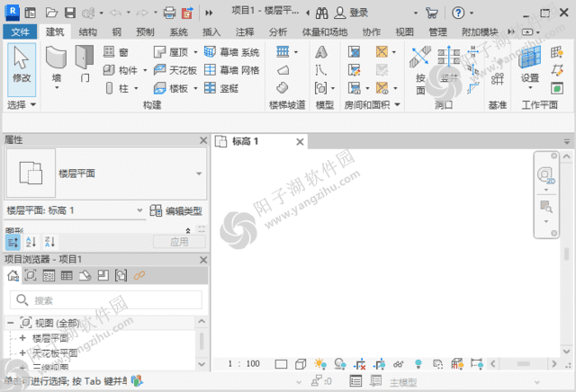Toggle sort descending Z-A in properties

coord(49,242)
